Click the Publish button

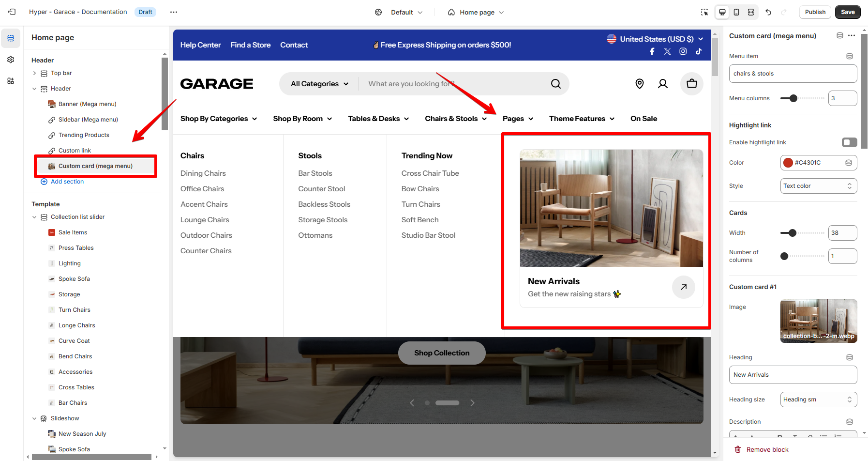point(815,12)
